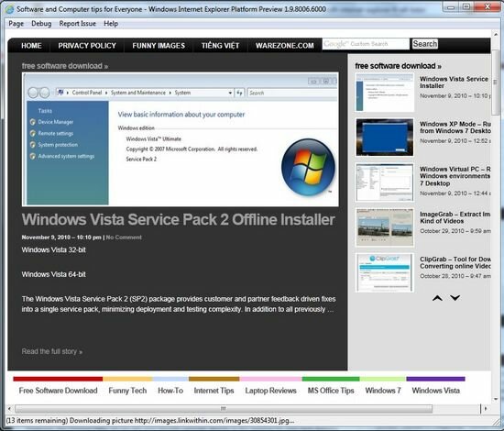504x431 pixels.
Task: Click vertical scrollbar up arrow
Action: tap(496, 35)
